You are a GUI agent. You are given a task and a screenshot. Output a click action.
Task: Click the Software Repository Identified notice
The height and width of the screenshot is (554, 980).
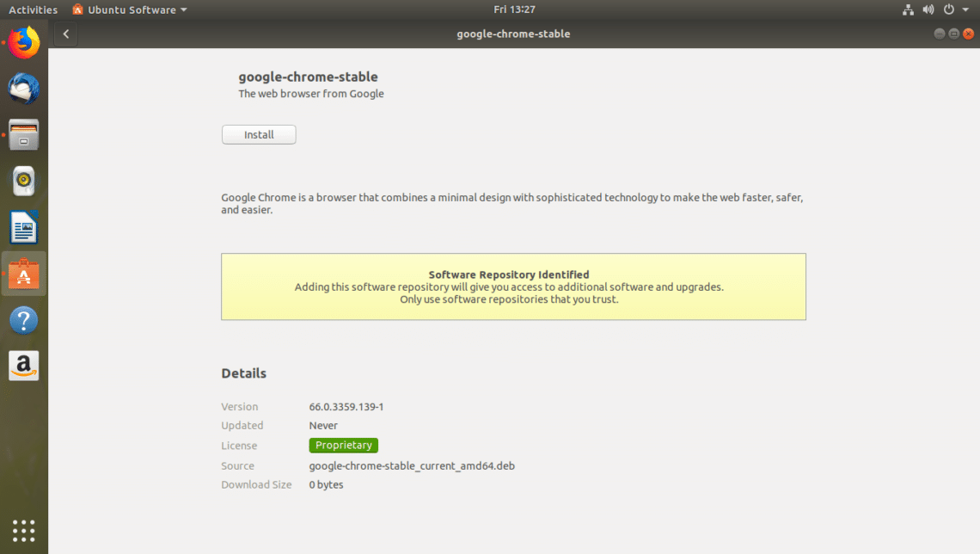coord(513,286)
